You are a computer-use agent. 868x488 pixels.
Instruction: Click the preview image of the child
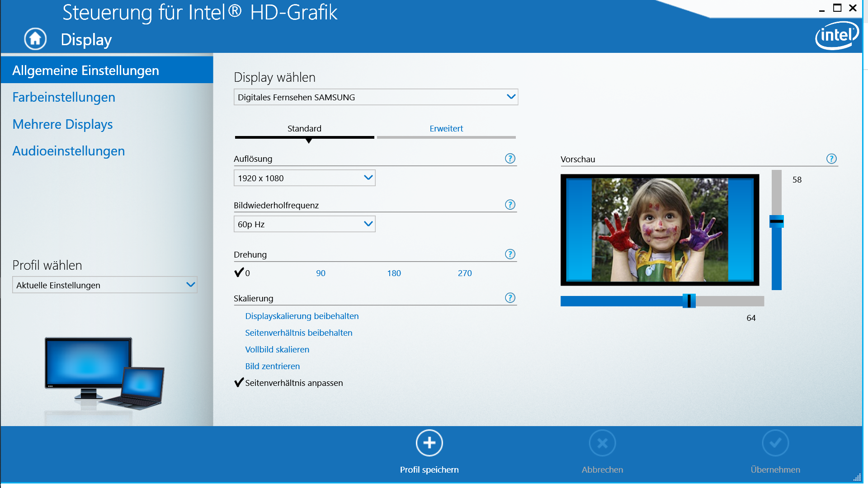click(x=660, y=230)
